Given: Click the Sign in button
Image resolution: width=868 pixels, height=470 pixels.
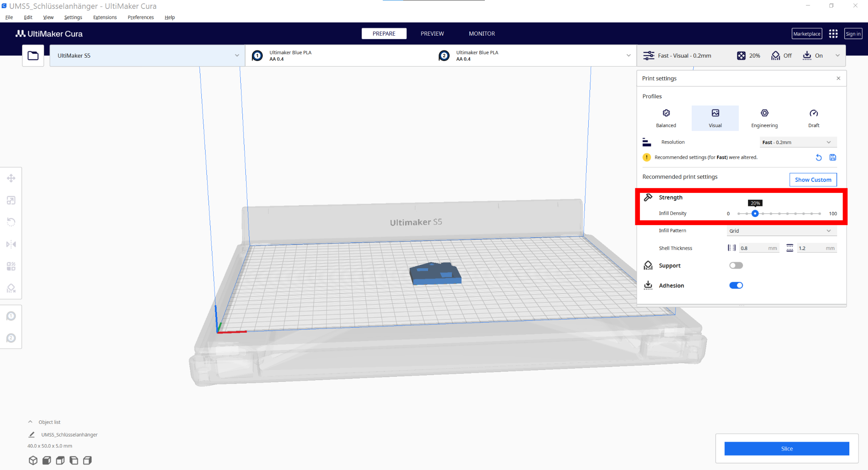Looking at the screenshot, I should click(x=853, y=33).
